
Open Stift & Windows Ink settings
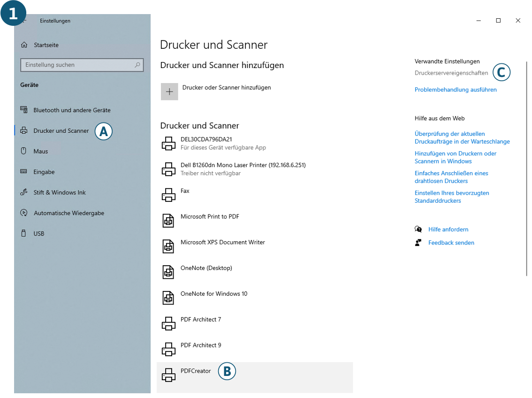60,192
